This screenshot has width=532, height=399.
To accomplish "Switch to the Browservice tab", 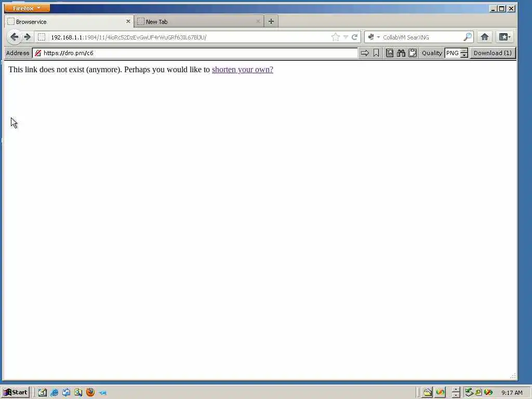I will tap(69, 21).
